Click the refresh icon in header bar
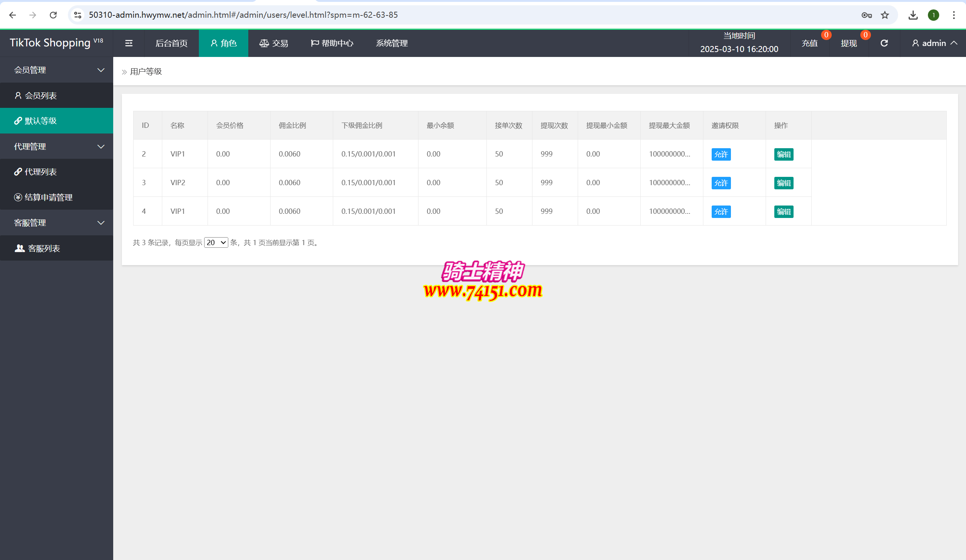This screenshot has width=966, height=560. coord(884,43)
